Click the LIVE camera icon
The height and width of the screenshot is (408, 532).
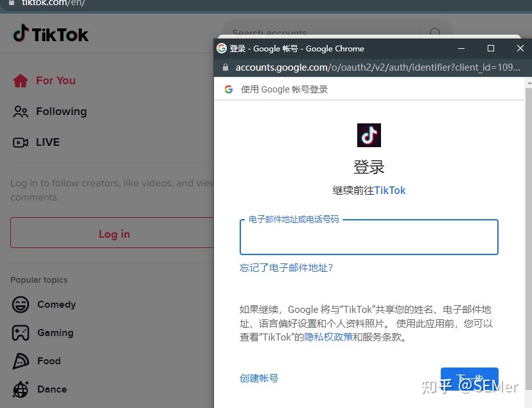(21, 143)
